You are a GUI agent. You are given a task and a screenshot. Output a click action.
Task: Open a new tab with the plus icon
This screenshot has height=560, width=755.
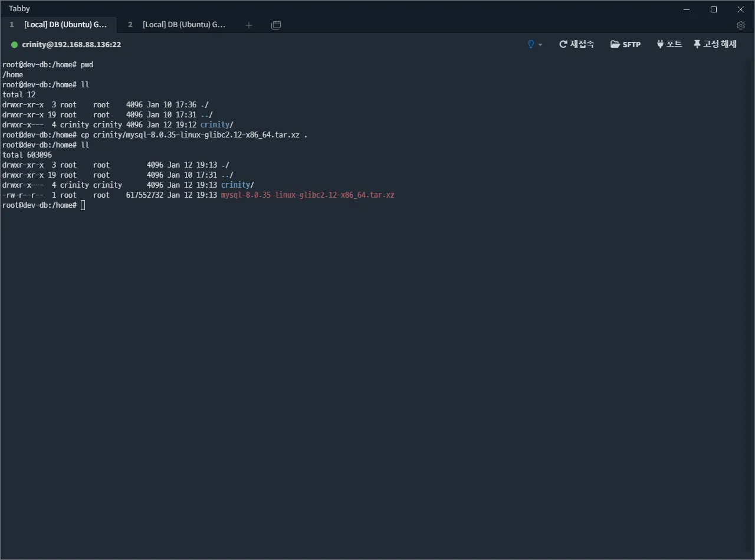(249, 25)
